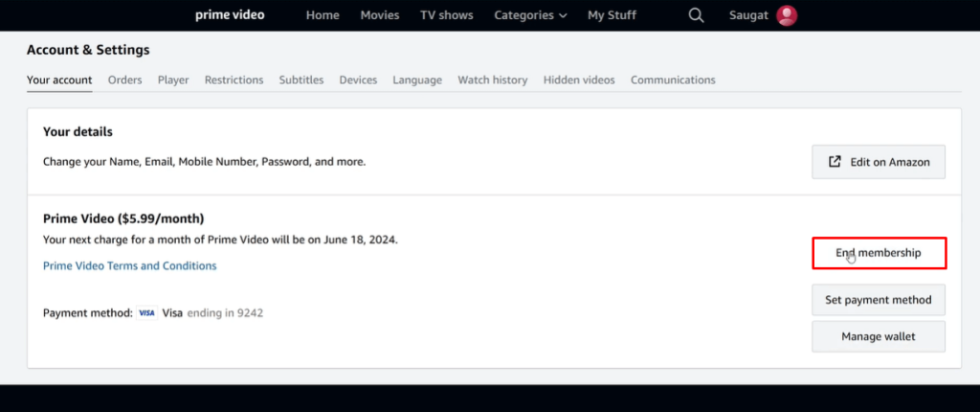Open My Stuff page

[x=612, y=15]
